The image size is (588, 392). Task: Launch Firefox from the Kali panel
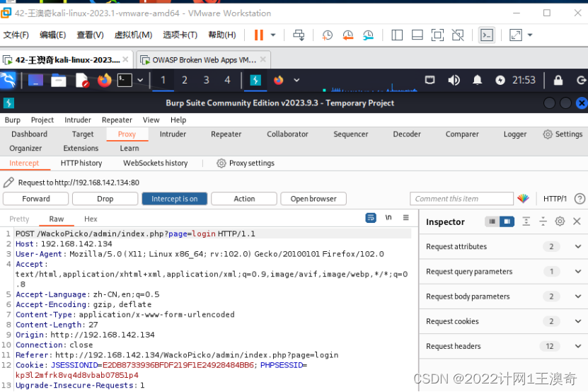click(x=104, y=80)
